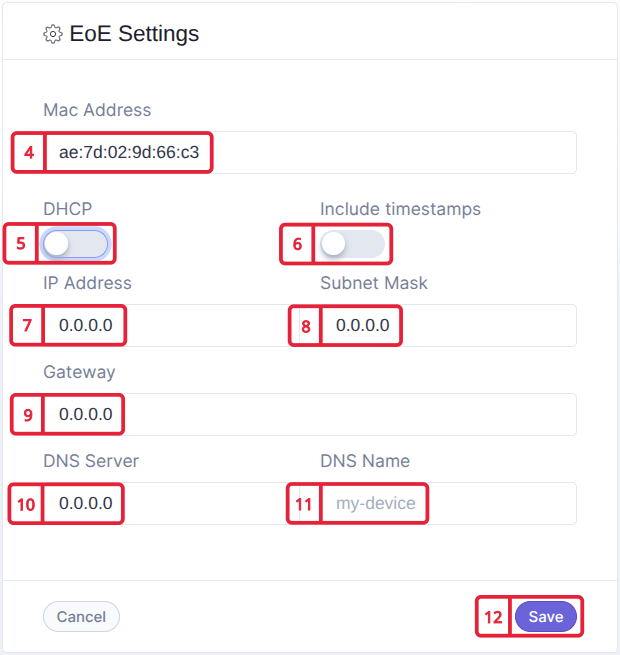Click the Subnet Mask label
This screenshot has height=655, width=620.
pyautogui.click(x=374, y=283)
